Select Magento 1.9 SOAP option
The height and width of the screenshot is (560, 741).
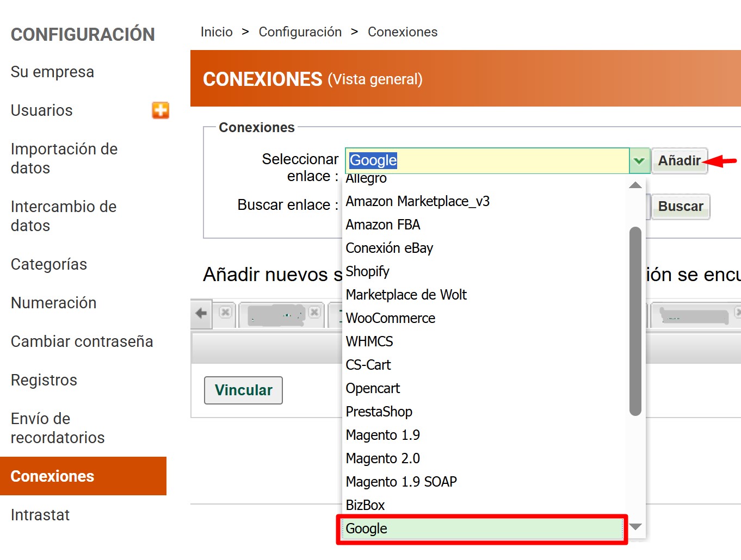pos(402,482)
